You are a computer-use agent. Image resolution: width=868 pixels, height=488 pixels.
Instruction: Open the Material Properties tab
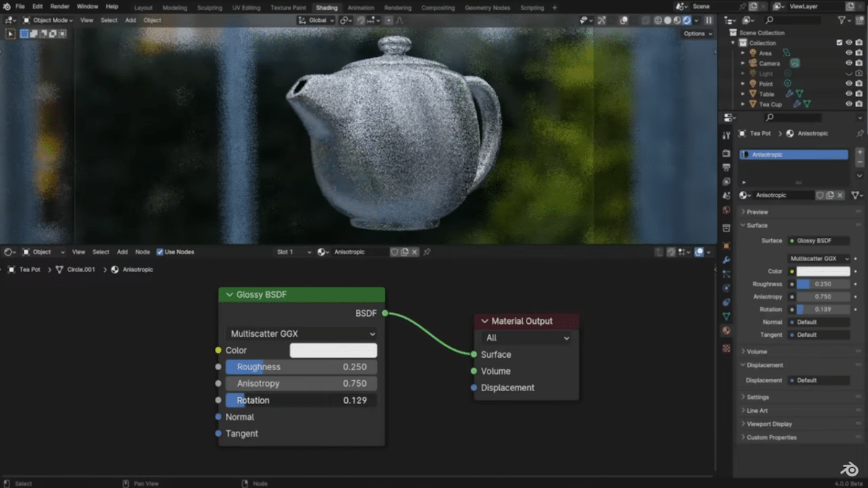(727, 330)
